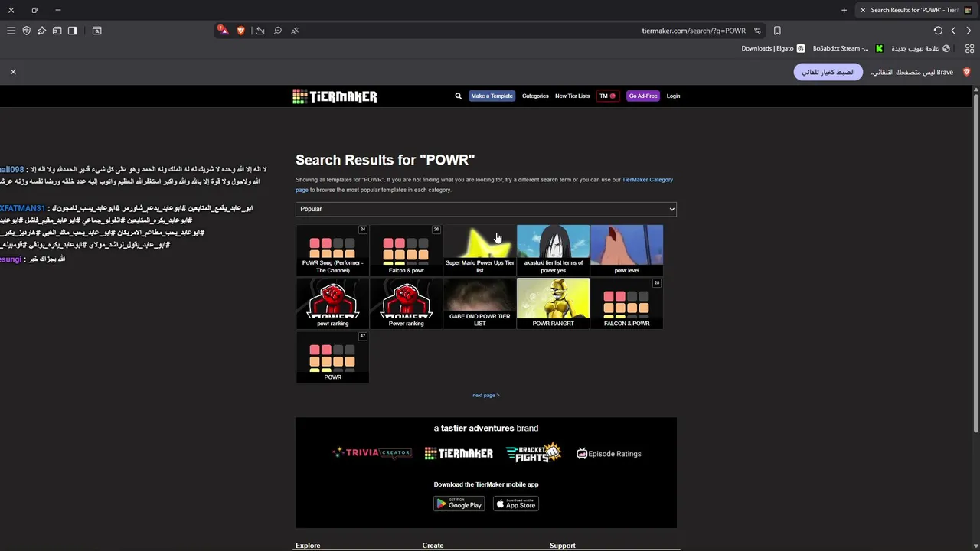980x551 pixels.
Task: Open Leo AI sparkle icon in toolbar
Action: click(41, 31)
